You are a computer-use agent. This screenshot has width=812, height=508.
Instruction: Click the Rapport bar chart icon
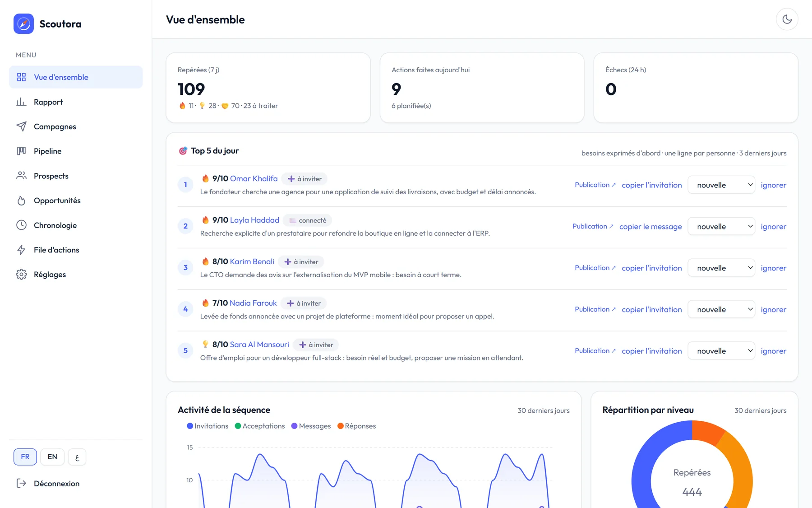click(x=21, y=102)
